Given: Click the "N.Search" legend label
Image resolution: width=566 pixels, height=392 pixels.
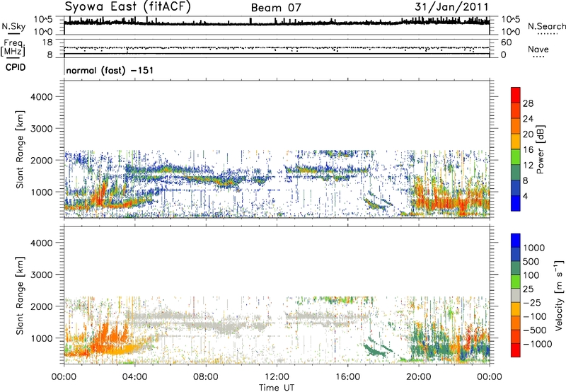Looking at the screenshot, I should 546,26.
